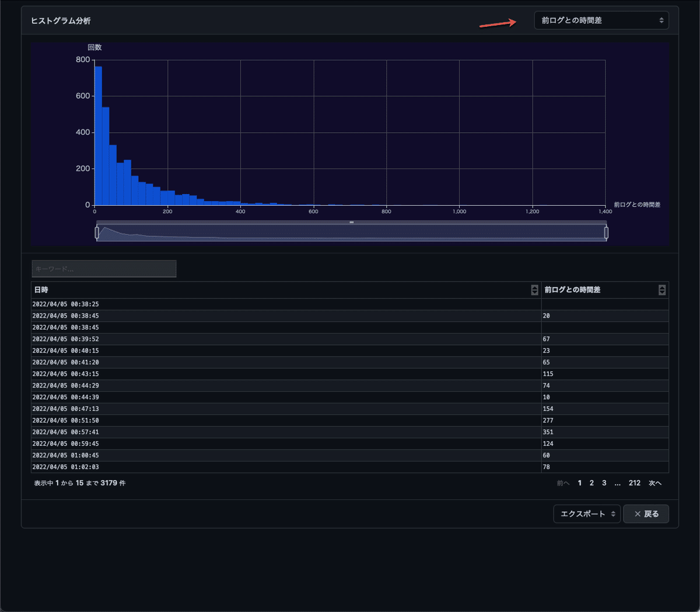Click time difference value 124
Screen dimensions: 700x612
coord(548,444)
